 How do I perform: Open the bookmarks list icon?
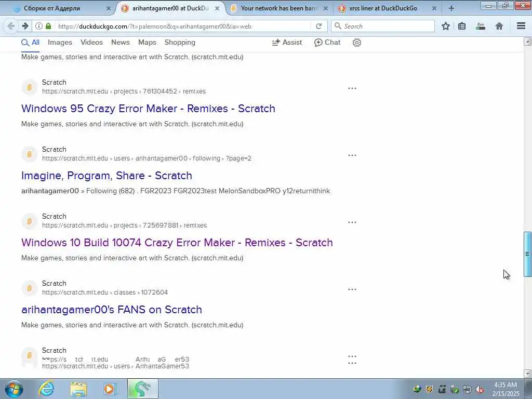(x=462, y=26)
